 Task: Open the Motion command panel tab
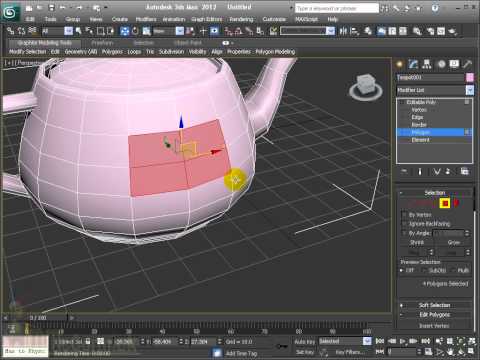[441, 64]
